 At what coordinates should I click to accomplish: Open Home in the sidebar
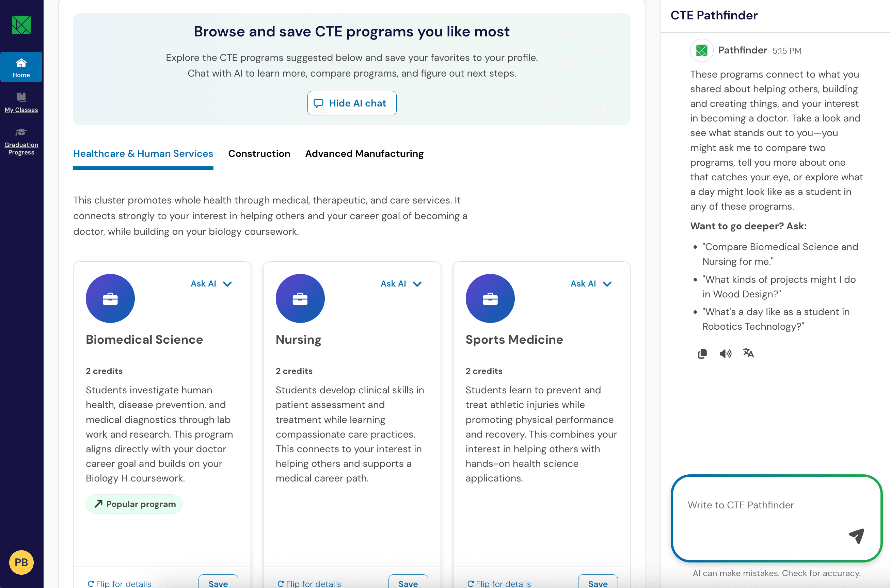click(21, 67)
